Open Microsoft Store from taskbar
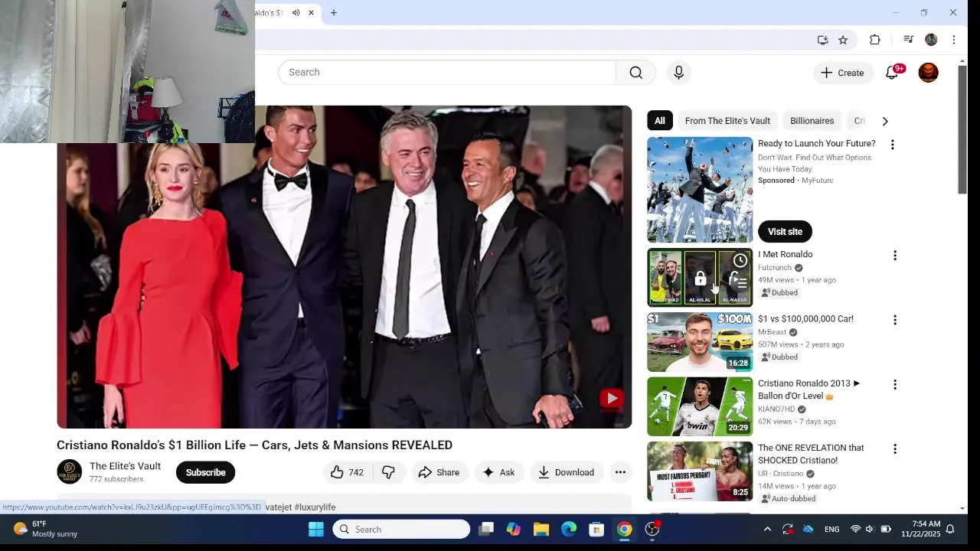 (x=596, y=530)
